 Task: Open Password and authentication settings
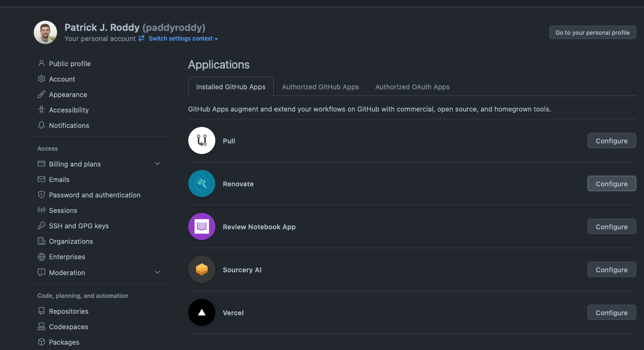coord(95,195)
